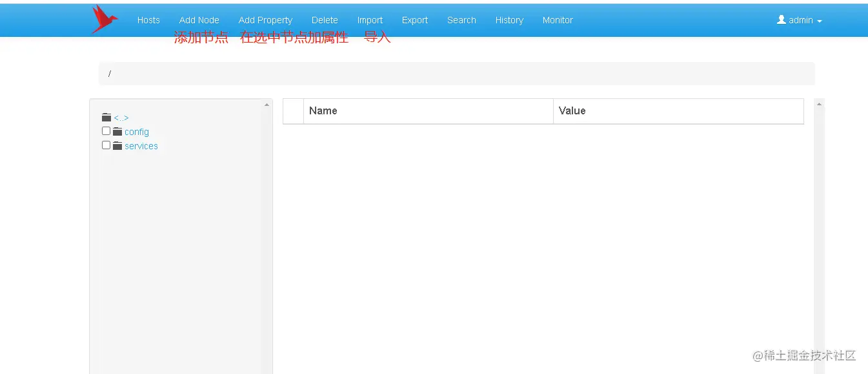This screenshot has height=374, width=868.
Task: Click the parent directory folder icon
Action: coord(106,118)
